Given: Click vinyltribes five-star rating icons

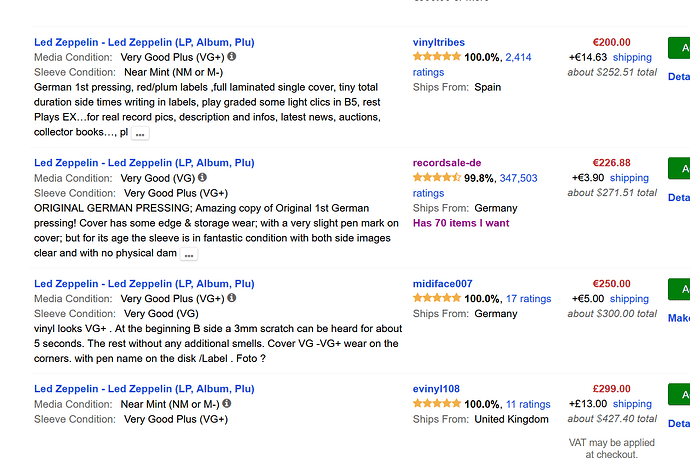Looking at the screenshot, I should point(437,56).
